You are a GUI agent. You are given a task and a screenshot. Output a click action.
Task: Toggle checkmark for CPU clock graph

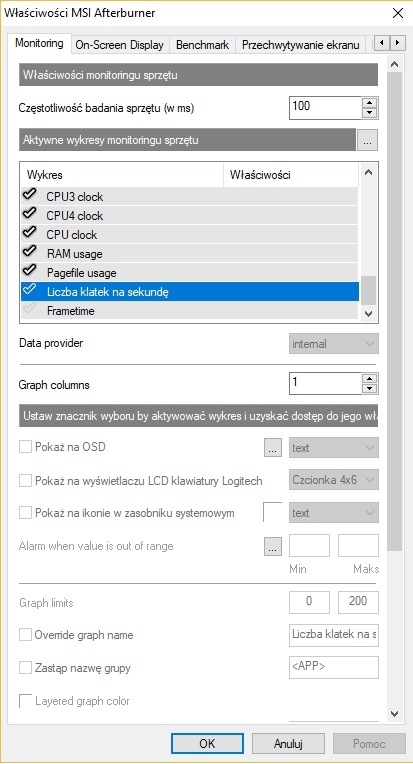point(30,233)
